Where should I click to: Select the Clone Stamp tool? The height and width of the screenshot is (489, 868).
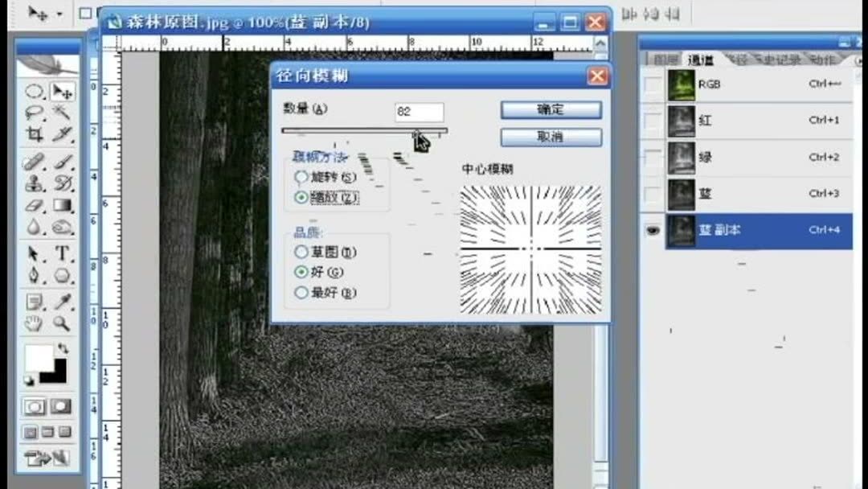click(33, 182)
